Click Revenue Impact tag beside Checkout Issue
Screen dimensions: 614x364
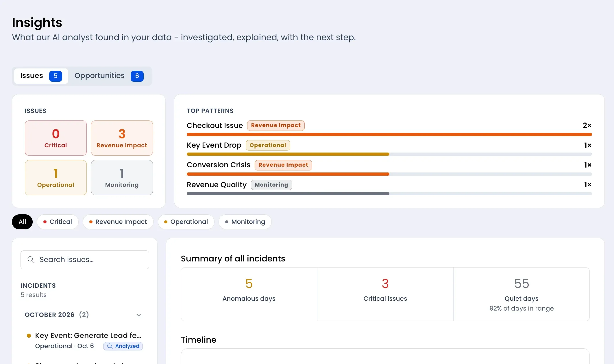(x=276, y=125)
